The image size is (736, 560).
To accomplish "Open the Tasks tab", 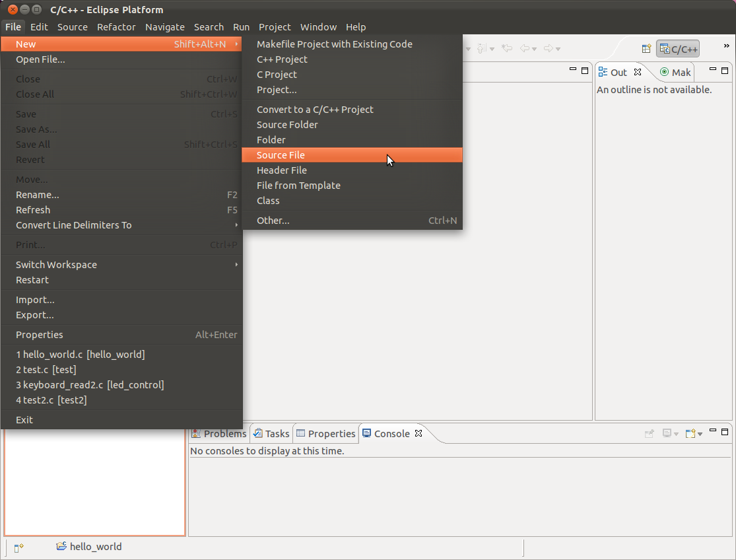I will pyautogui.click(x=271, y=433).
